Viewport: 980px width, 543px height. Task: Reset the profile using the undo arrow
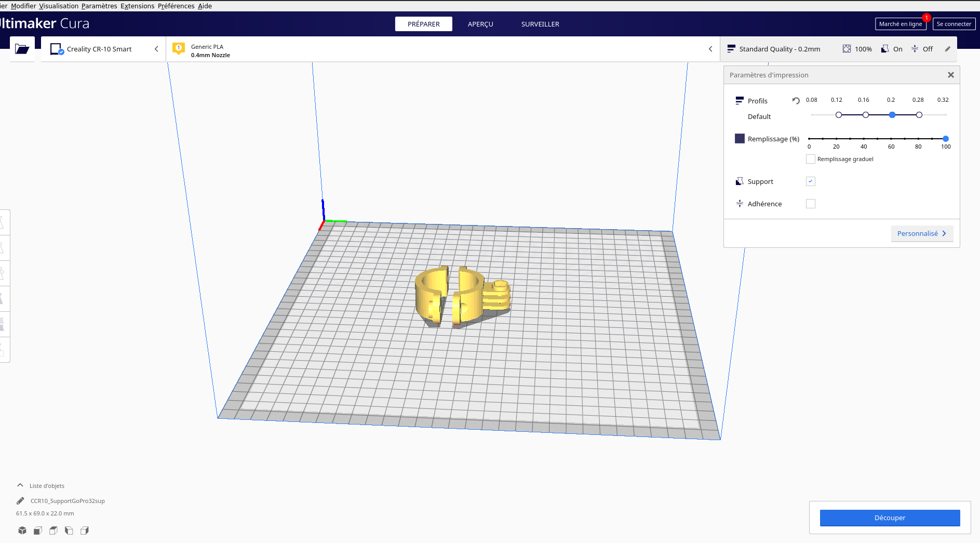click(796, 100)
